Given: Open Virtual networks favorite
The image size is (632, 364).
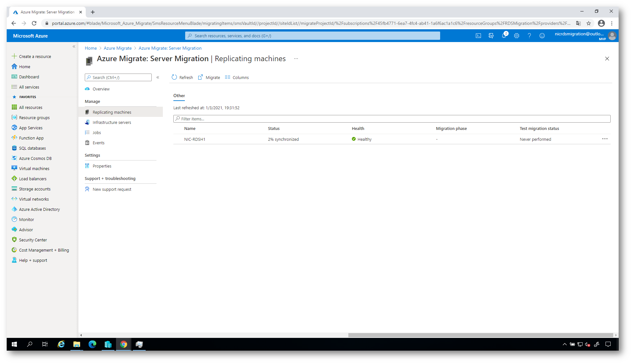Looking at the screenshot, I should pos(30,199).
